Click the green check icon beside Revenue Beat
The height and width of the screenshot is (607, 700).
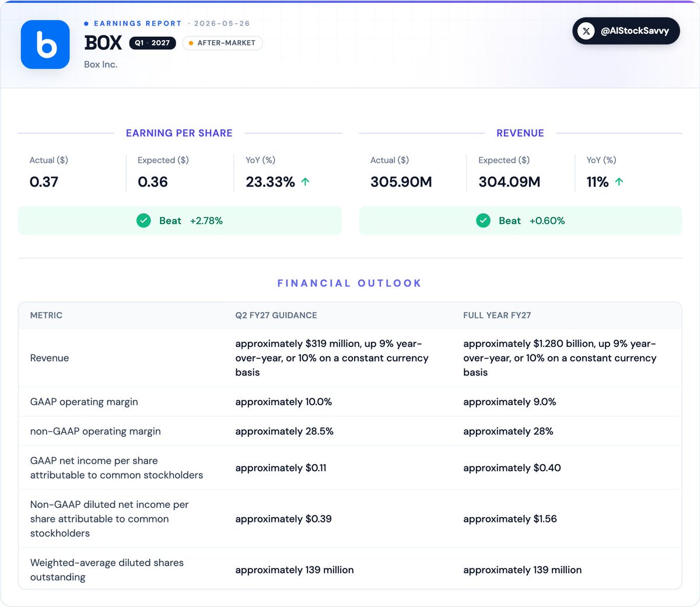[483, 220]
